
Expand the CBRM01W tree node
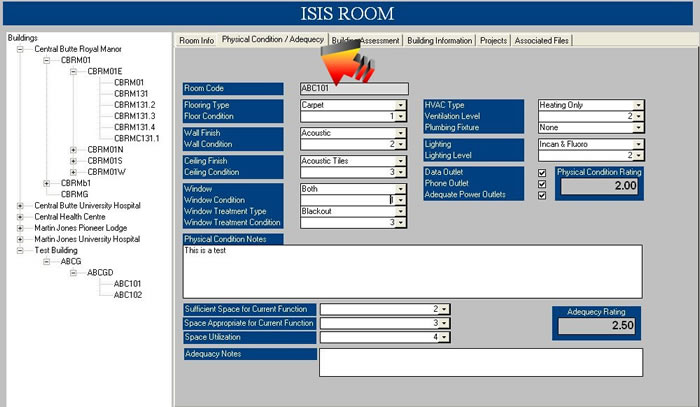pyautogui.click(x=73, y=172)
